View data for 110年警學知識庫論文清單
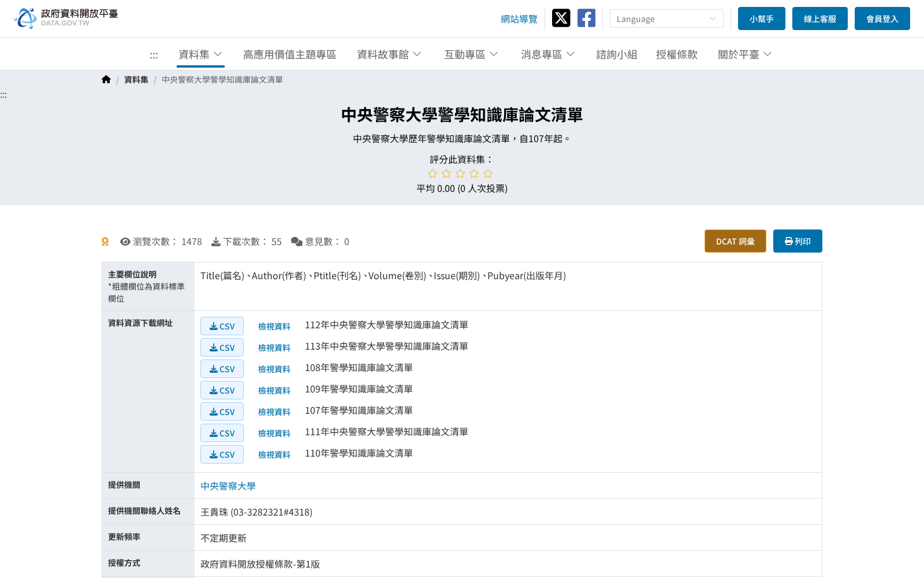 (x=274, y=455)
